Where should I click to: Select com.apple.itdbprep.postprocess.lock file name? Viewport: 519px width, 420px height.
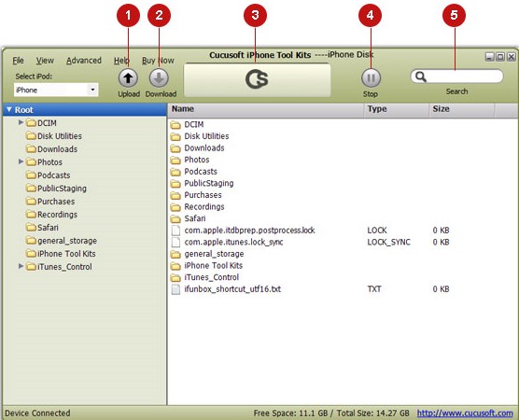[x=249, y=231]
